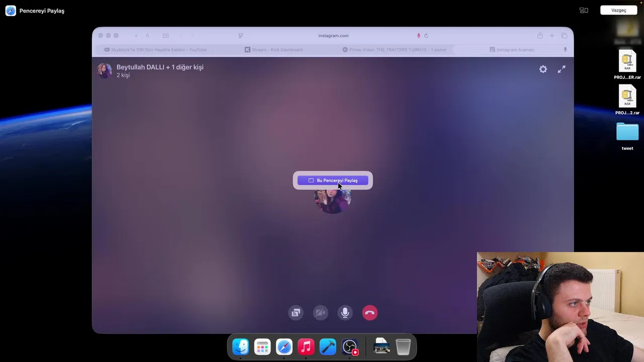
Task: Go back in Safari
Action: [181, 36]
